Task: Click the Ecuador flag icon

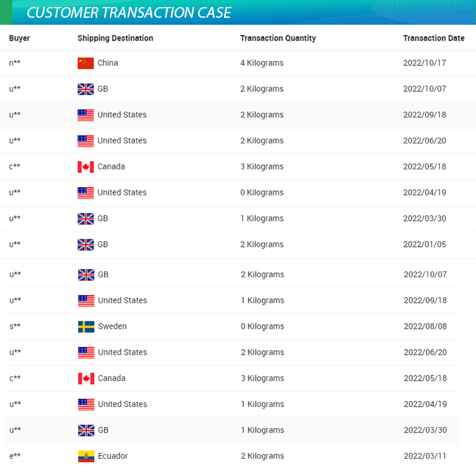Action: (86, 456)
